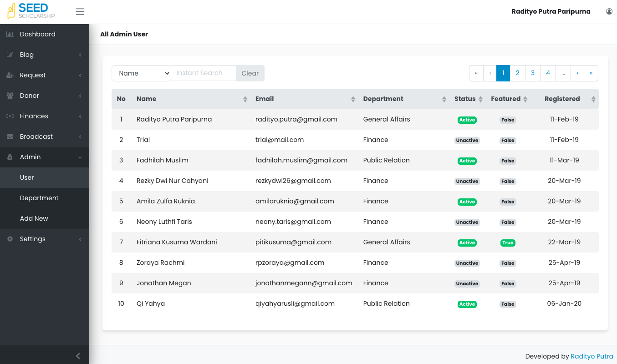Select Department under Admin menu
This screenshot has width=617, height=364.
click(45, 198)
